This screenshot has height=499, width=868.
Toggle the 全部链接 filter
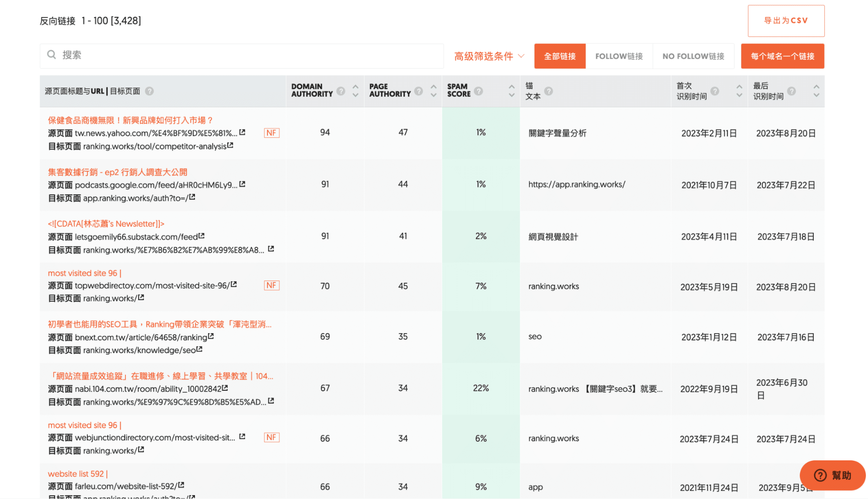pos(560,56)
